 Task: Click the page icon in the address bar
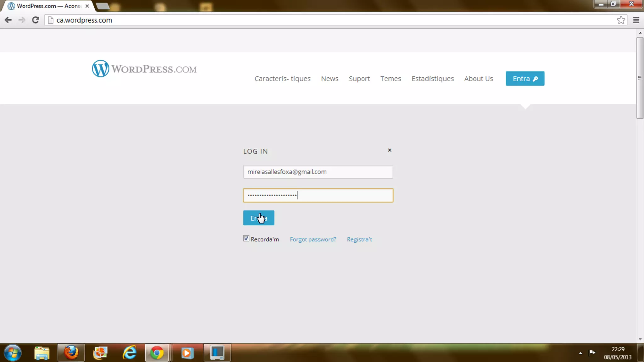pyautogui.click(x=50, y=20)
